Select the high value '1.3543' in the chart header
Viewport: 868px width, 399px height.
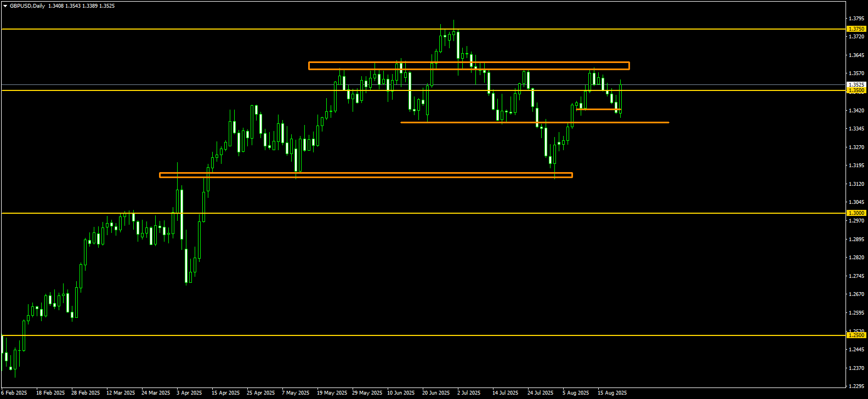coord(72,6)
